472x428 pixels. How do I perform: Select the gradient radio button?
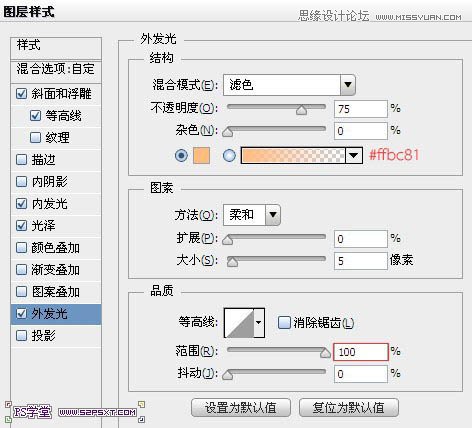229,155
